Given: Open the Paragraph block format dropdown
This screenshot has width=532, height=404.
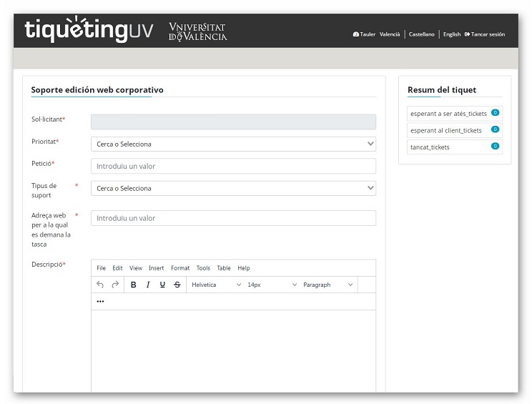Looking at the screenshot, I should 327,285.
